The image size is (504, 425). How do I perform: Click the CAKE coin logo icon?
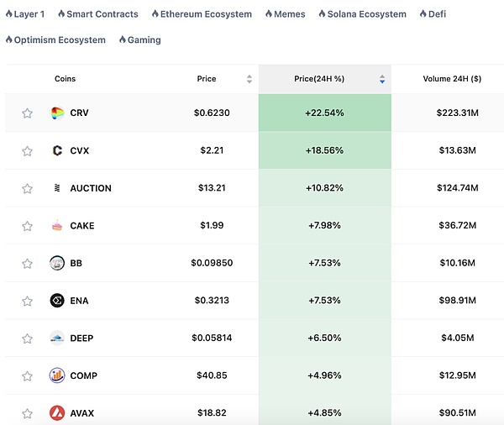[x=57, y=226]
